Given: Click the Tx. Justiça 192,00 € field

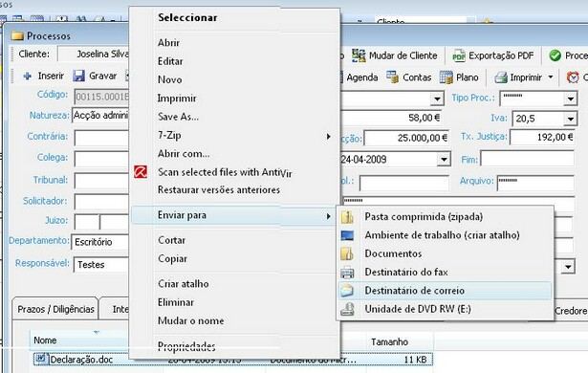Looking at the screenshot, I should 542,138.
